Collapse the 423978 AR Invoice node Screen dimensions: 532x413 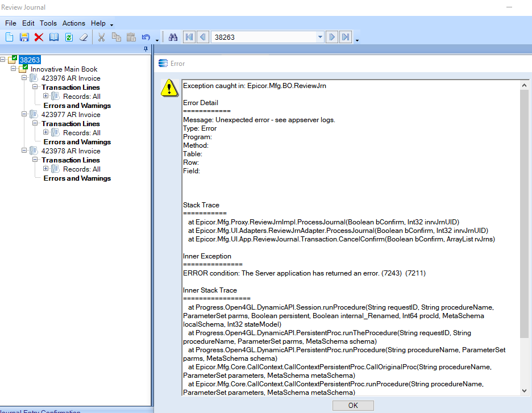click(x=24, y=150)
